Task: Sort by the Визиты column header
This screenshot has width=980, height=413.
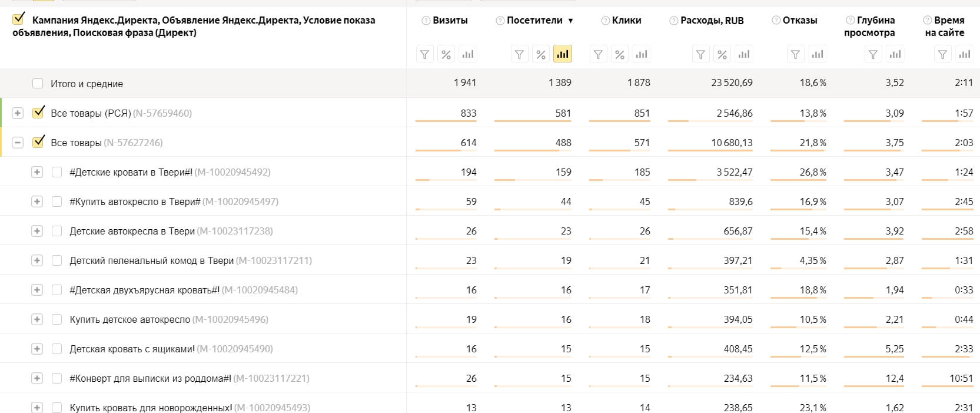Action: (450, 20)
